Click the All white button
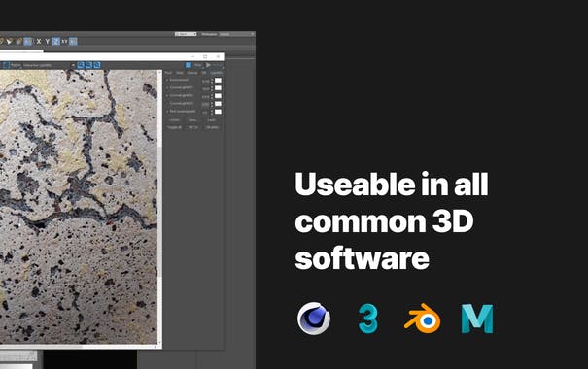588x369 pixels. 212,127
